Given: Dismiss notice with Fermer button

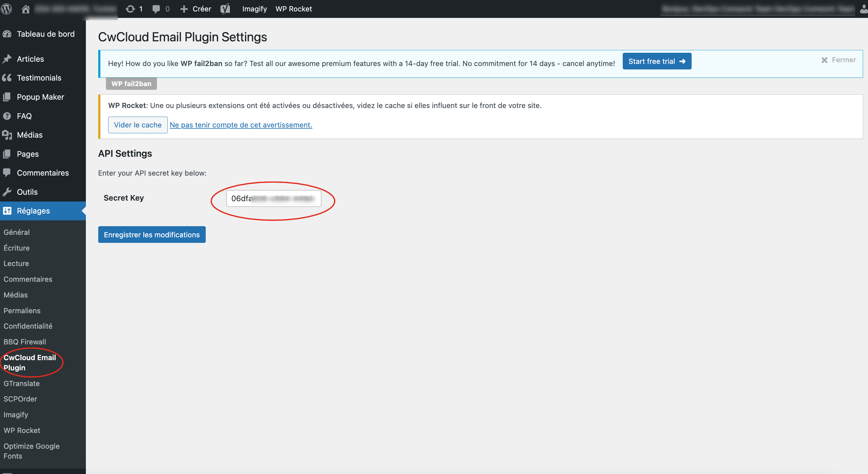Looking at the screenshot, I should pyautogui.click(x=838, y=60).
